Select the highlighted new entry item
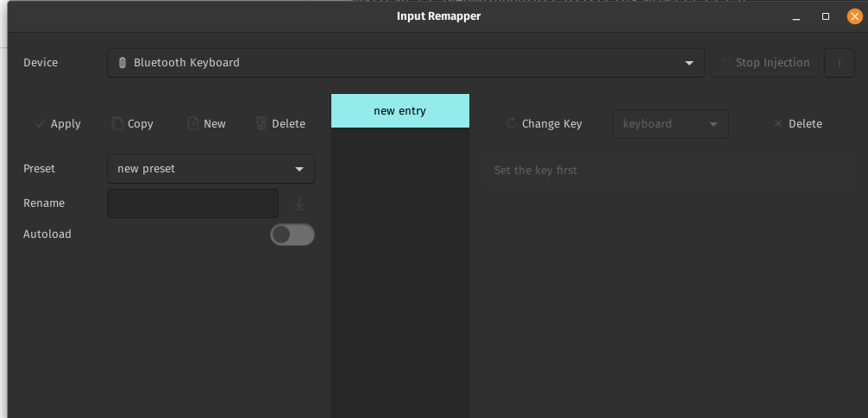The height and width of the screenshot is (418, 868). pyautogui.click(x=400, y=111)
